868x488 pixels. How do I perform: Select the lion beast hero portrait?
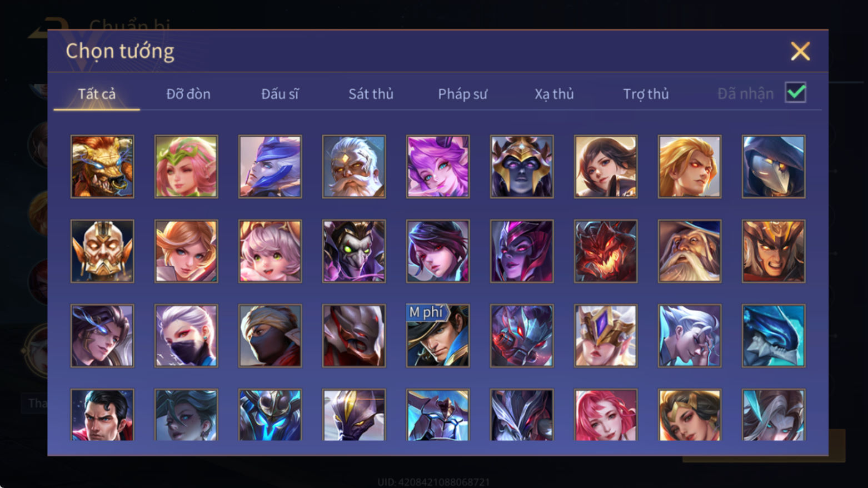[102, 167]
